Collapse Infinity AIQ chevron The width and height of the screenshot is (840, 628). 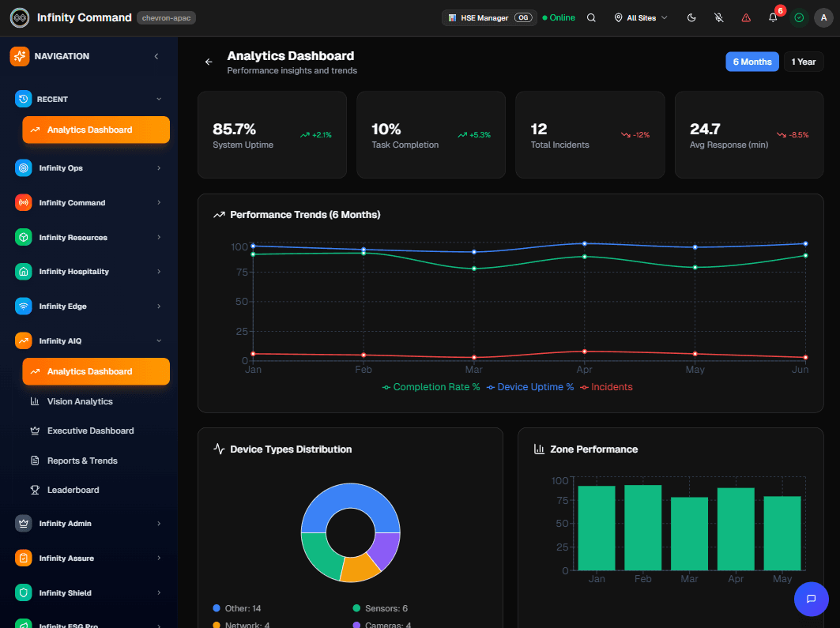click(159, 341)
